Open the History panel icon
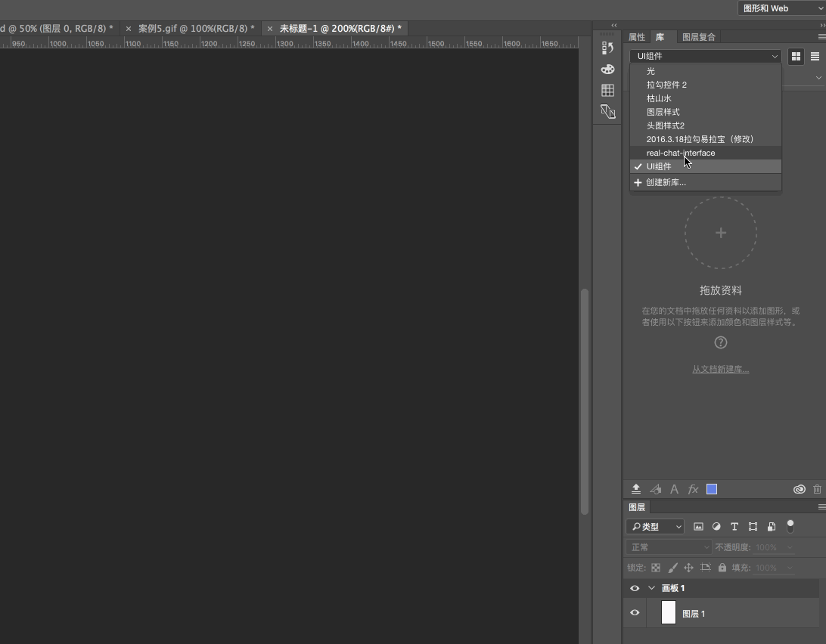This screenshot has height=644, width=826. [607, 48]
